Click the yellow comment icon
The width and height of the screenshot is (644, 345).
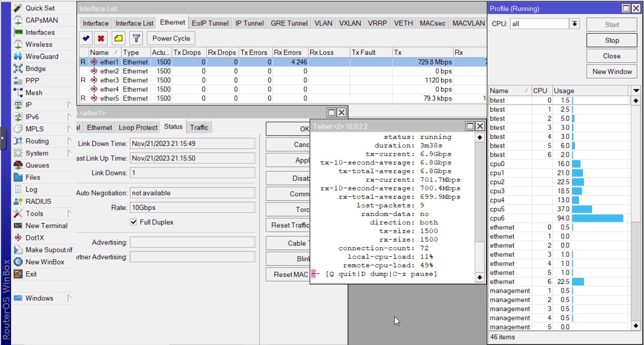(118, 38)
